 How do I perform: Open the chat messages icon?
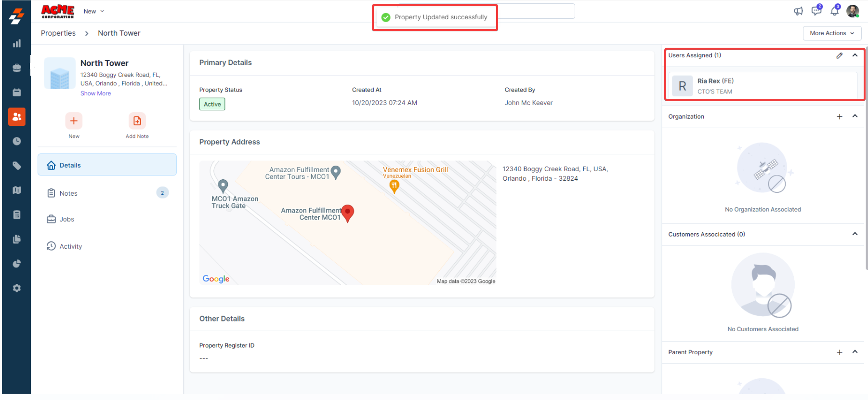click(816, 11)
